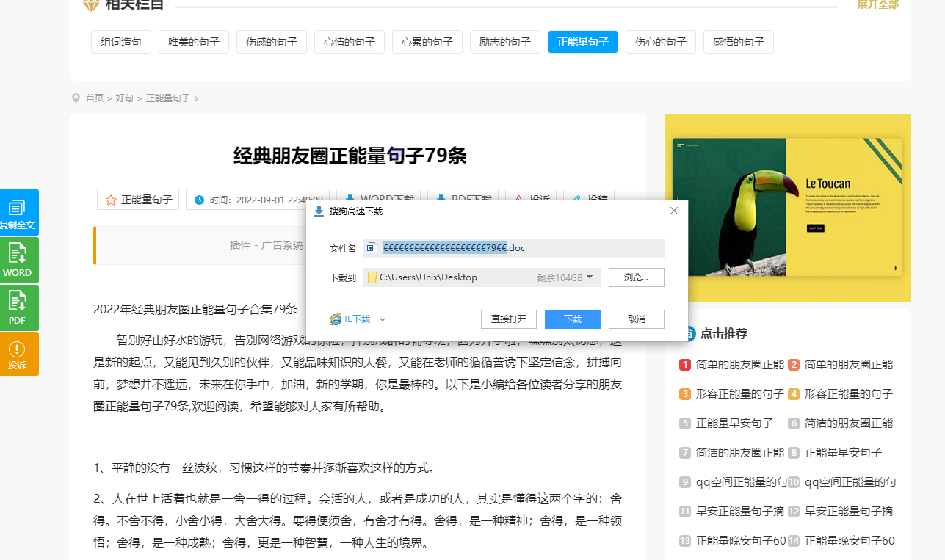Image resolution: width=945 pixels, height=560 pixels.
Task: Click the star icon beside 正能量句子 tag
Action: pyautogui.click(x=111, y=200)
